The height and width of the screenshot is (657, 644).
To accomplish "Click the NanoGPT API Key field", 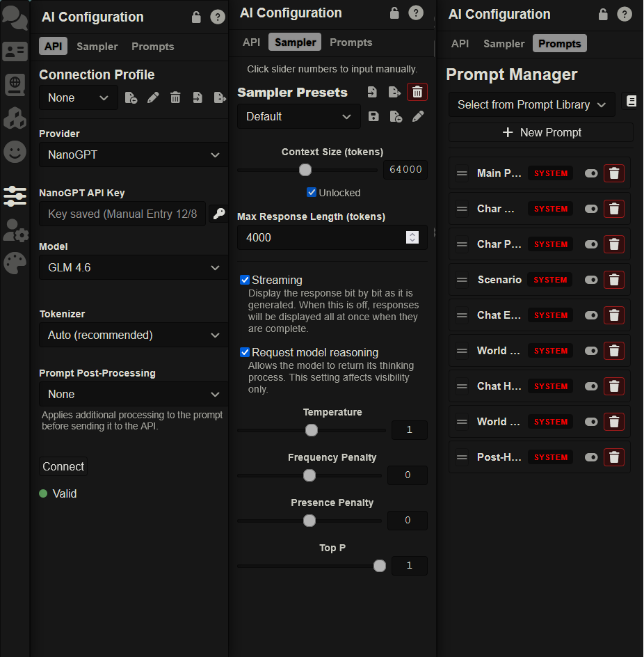I will pos(122,214).
